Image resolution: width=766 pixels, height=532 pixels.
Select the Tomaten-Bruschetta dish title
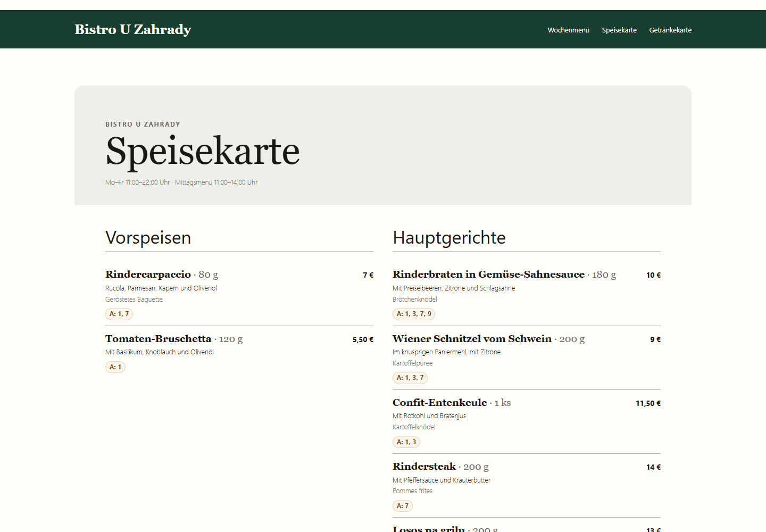click(x=158, y=339)
